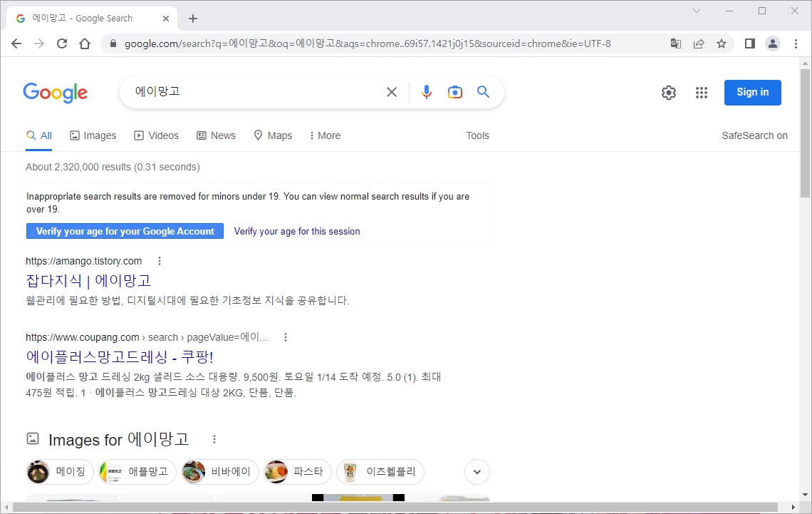Filter images by the 이즈웰플리 chip
The image size is (812, 514).
(380, 471)
